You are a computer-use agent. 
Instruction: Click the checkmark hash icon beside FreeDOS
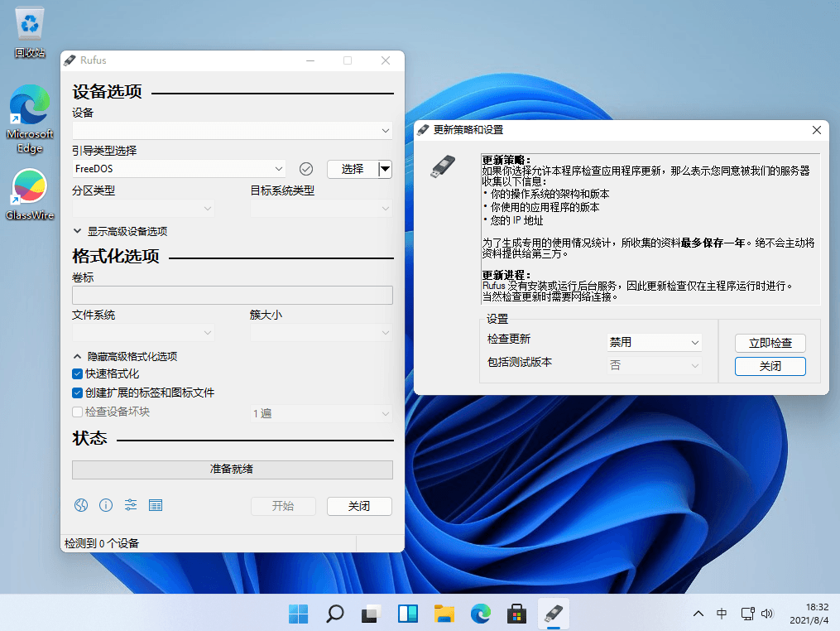pyautogui.click(x=306, y=169)
